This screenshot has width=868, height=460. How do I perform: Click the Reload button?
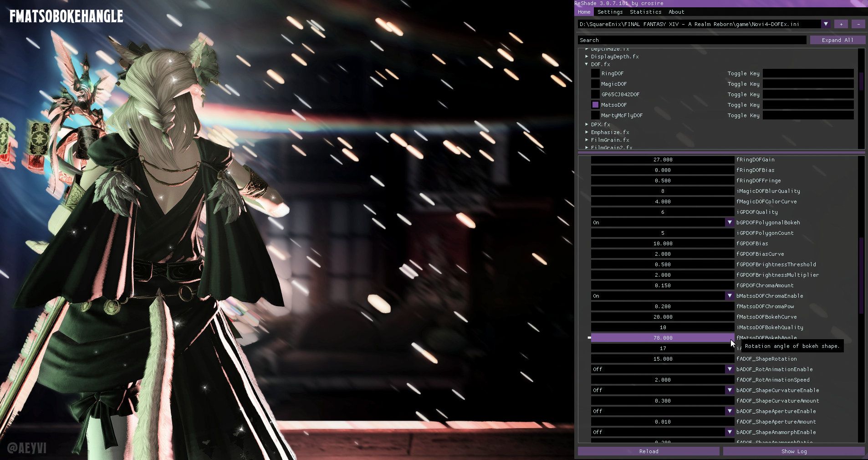[x=648, y=451]
